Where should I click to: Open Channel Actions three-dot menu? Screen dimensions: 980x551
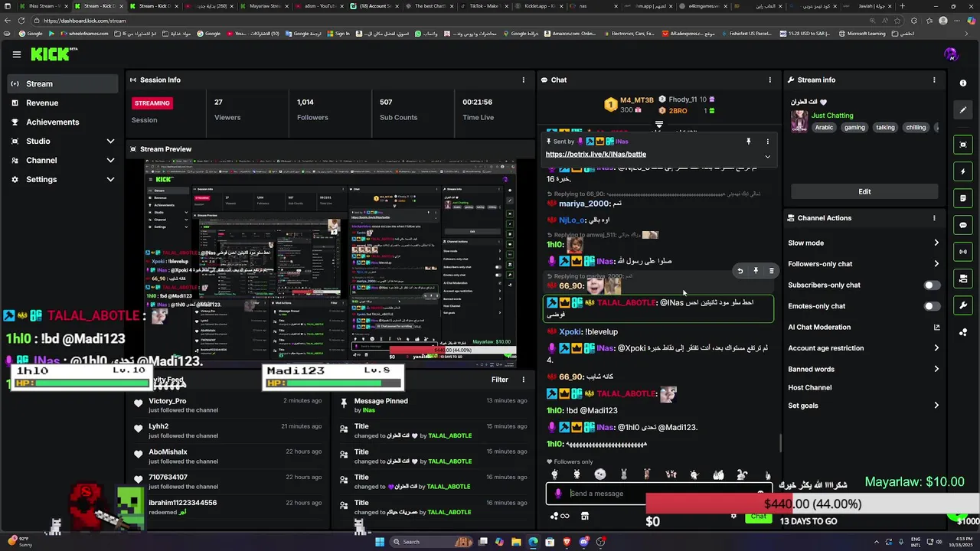(934, 218)
